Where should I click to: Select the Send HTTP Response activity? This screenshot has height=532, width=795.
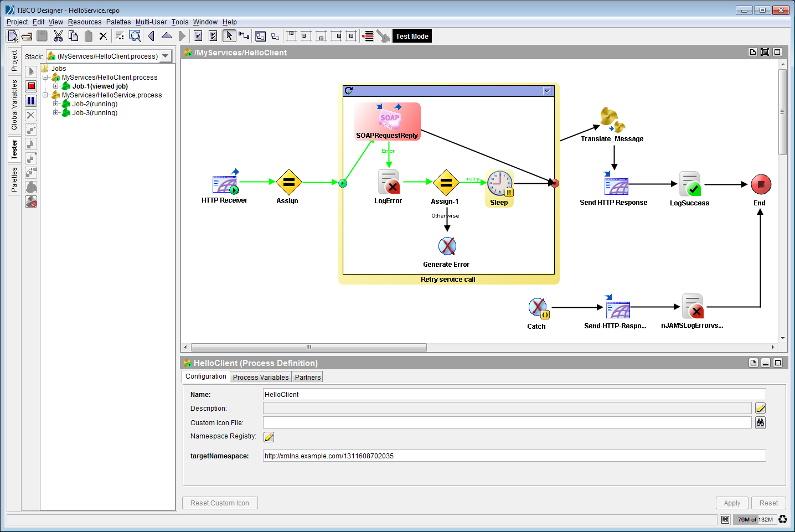tap(614, 188)
